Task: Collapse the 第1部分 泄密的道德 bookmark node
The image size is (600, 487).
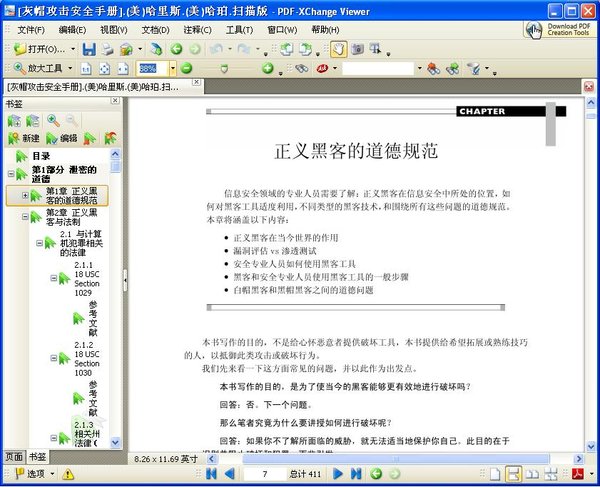Action: point(11,173)
